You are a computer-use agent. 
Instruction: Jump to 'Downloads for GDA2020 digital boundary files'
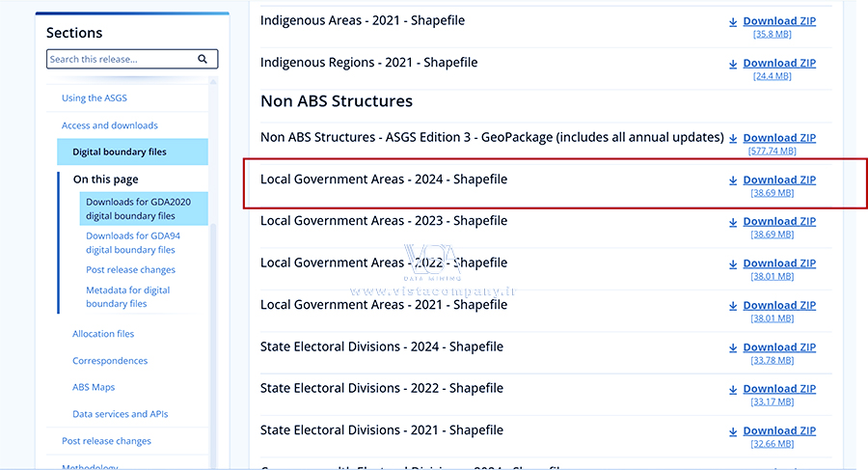point(130,208)
